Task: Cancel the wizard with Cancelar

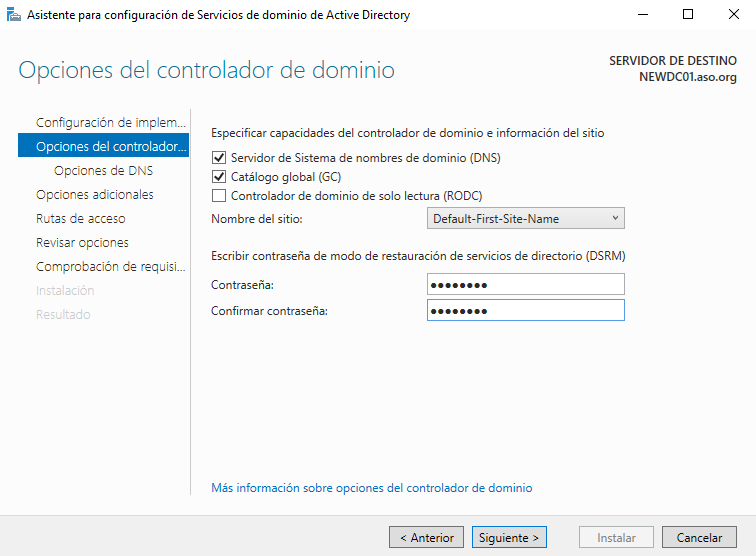Action: pyautogui.click(x=699, y=538)
